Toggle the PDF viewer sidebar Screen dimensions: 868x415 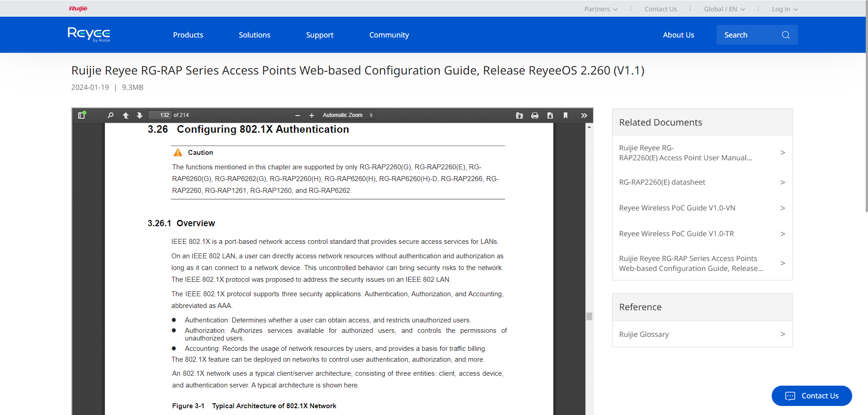[81, 116]
